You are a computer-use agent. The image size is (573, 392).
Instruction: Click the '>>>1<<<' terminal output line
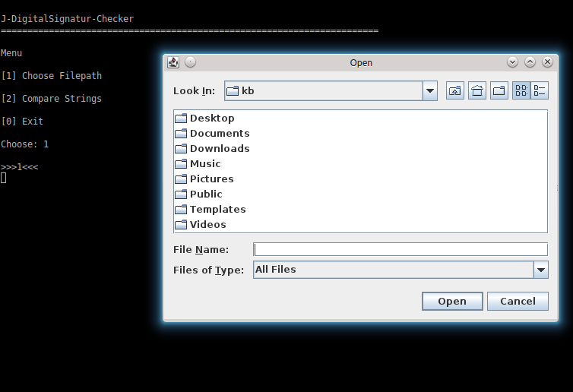[19, 167]
